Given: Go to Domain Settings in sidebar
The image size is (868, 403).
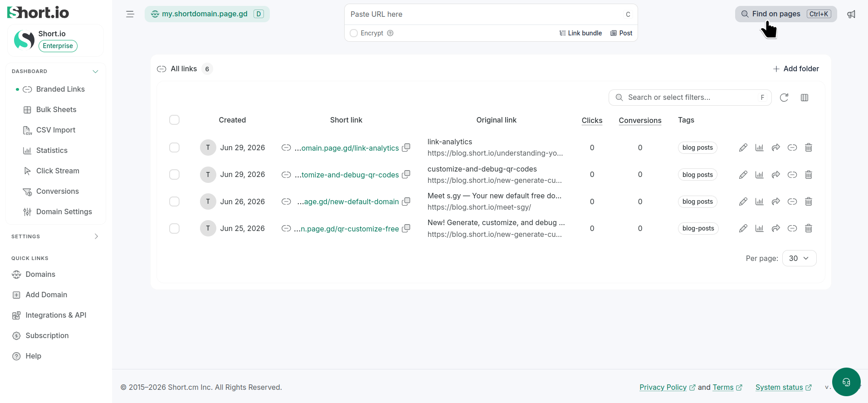Looking at the screenshot, I should pos(64,211).
